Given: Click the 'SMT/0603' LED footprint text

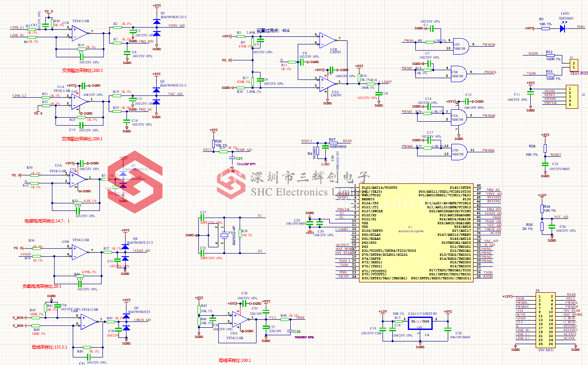Looking at the screenshot, I should (566, 18).
